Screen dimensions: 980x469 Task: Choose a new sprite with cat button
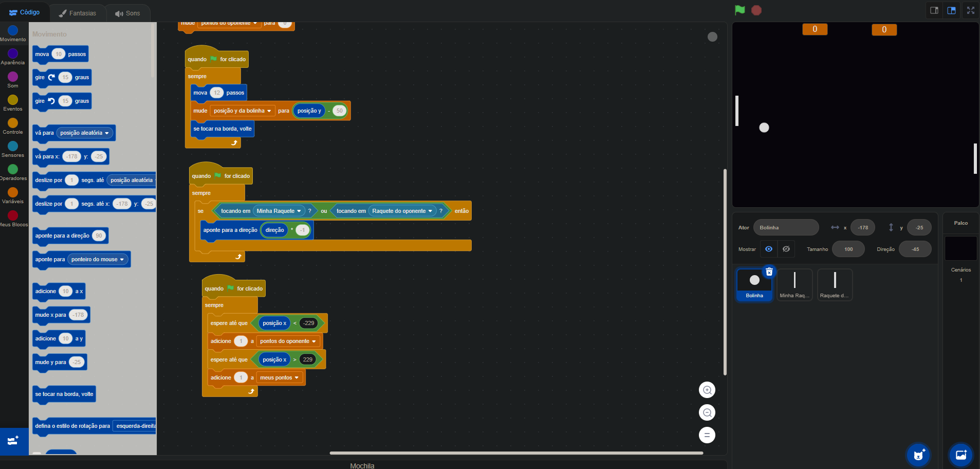click(x=919, y=455)
